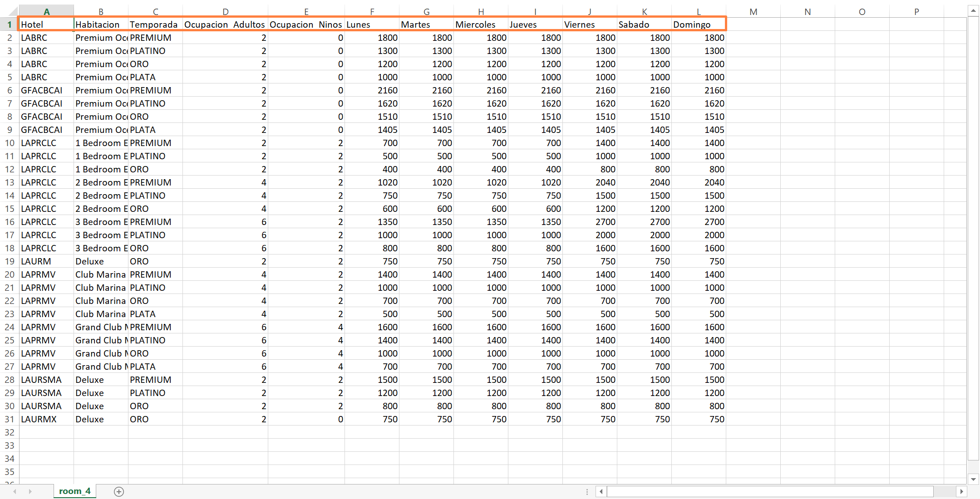Image resolution: width=980 pixels, height=499 pixels.
Task: Add a new sheet with plus button
Action: pos(119,492)
